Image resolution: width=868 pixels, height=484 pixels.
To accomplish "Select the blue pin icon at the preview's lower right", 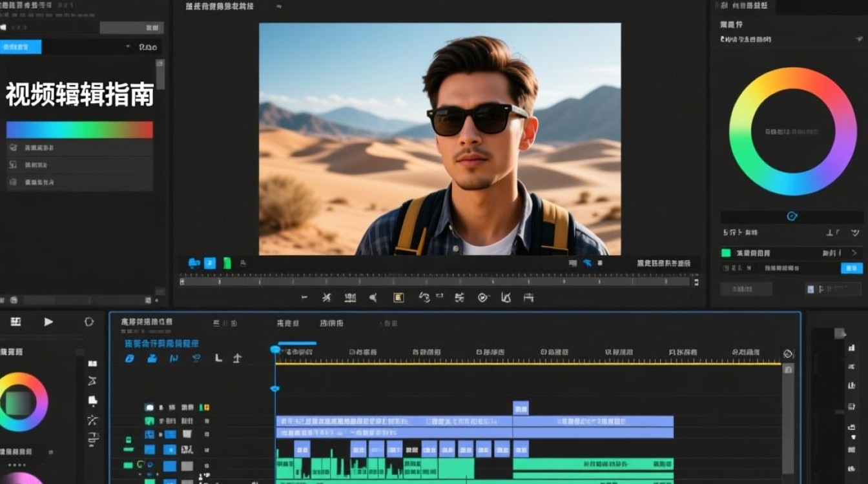I will [x=587, y=263].
